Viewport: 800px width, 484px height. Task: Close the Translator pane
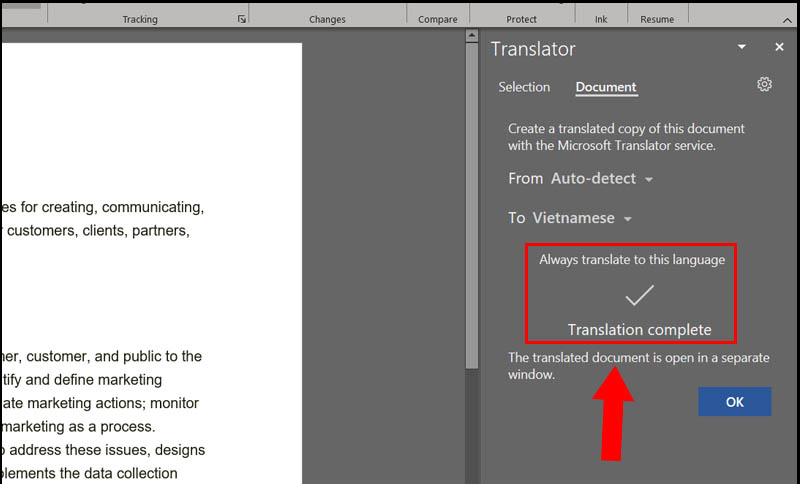click(x=779, y=47)
